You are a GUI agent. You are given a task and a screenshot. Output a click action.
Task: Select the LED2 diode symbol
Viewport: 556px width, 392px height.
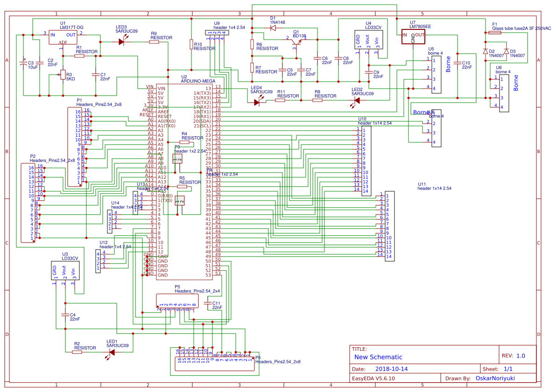coord(356,102)
